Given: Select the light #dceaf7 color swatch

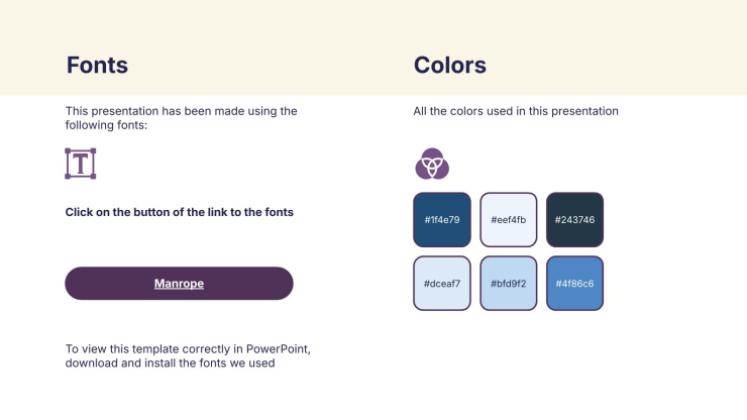Looking at the screenshot, I should coord(441,283).
